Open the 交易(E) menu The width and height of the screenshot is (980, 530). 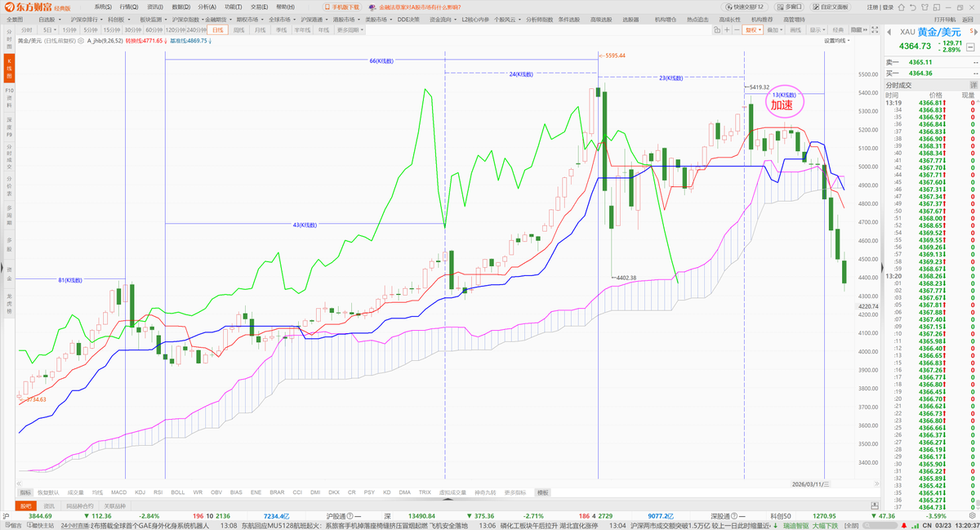point(260,7)
